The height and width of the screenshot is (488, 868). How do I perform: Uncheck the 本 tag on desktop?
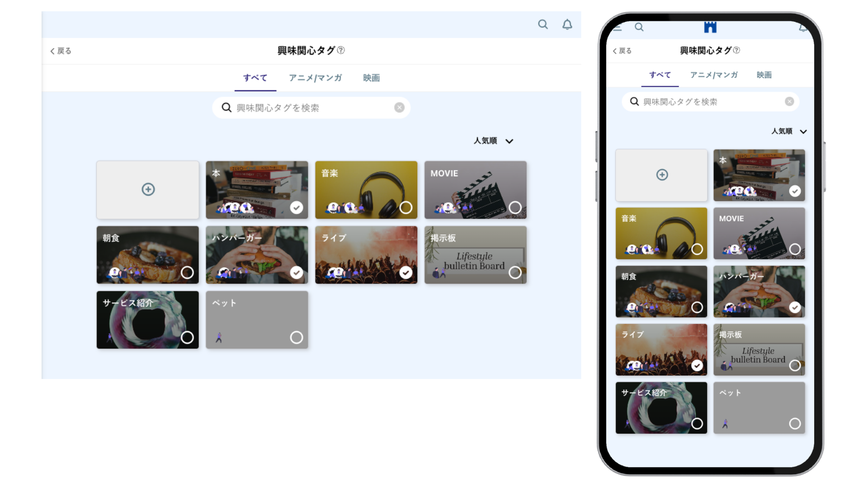(297, 207)
